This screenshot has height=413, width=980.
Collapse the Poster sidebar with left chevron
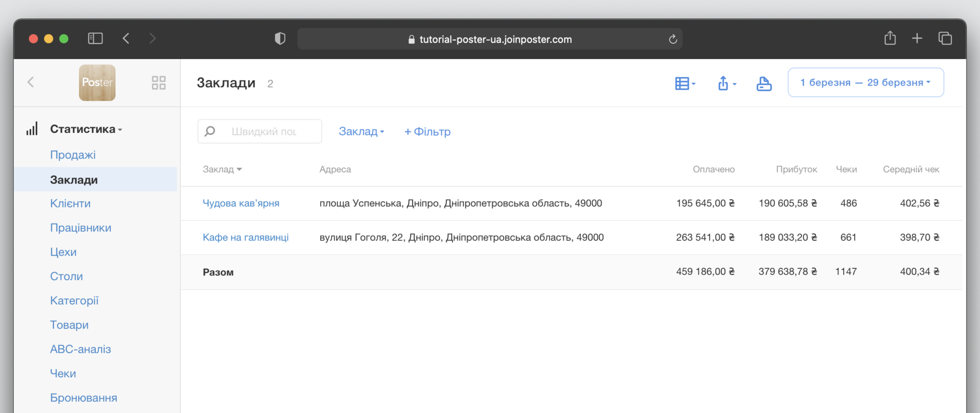(x=31, y=82)
